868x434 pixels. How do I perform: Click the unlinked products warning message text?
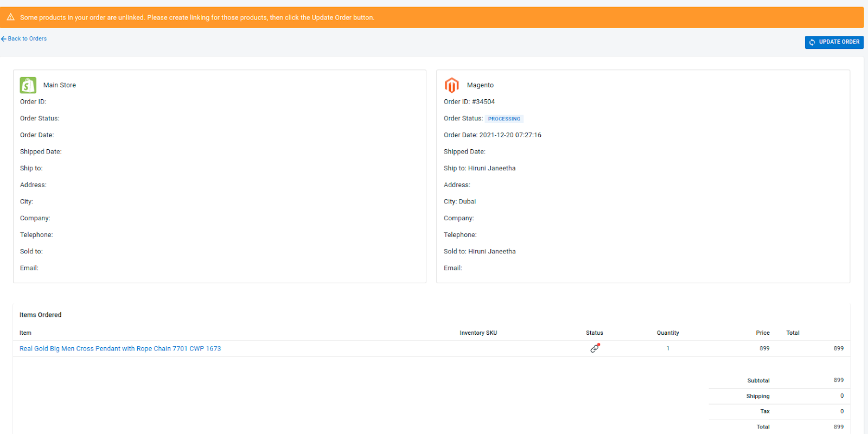point(197,18)
